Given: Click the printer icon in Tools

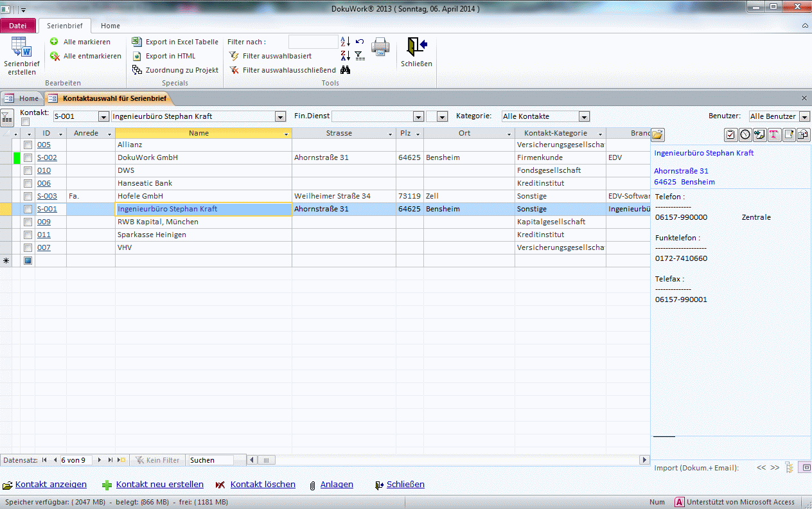Looking at the screenshot, I should (380, 48).
